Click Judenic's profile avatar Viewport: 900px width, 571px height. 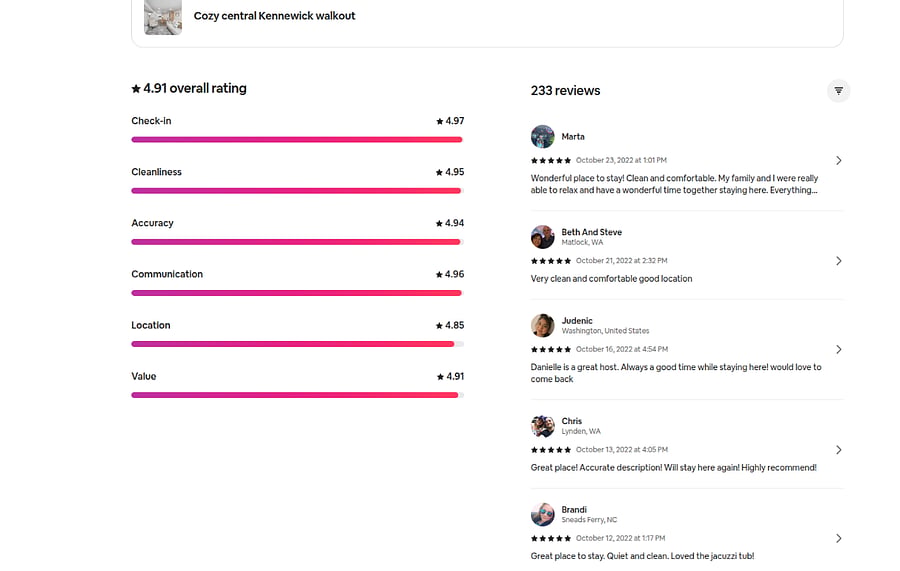tap(542, 325)
